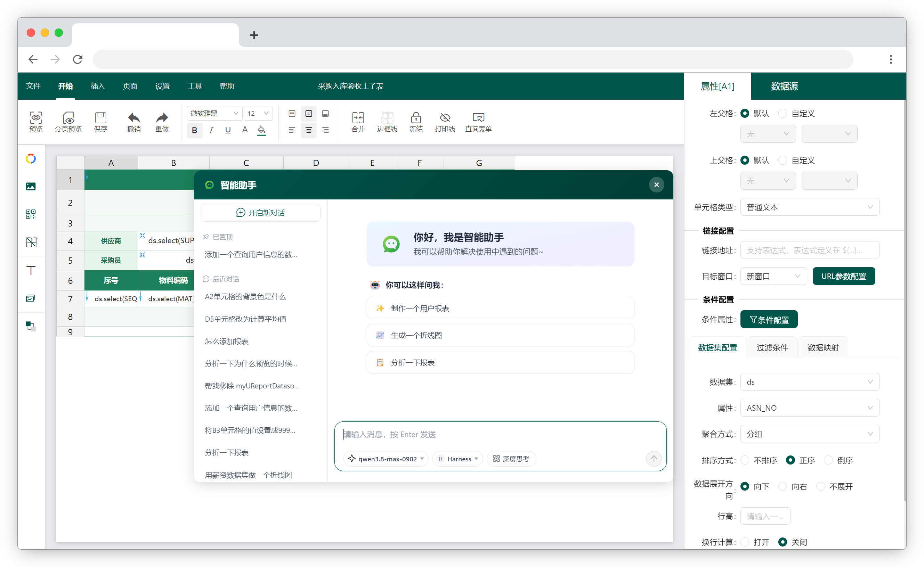
Task: Open the 目标窗口 新窗口 dropdown
Action: (x=773, y=276)
